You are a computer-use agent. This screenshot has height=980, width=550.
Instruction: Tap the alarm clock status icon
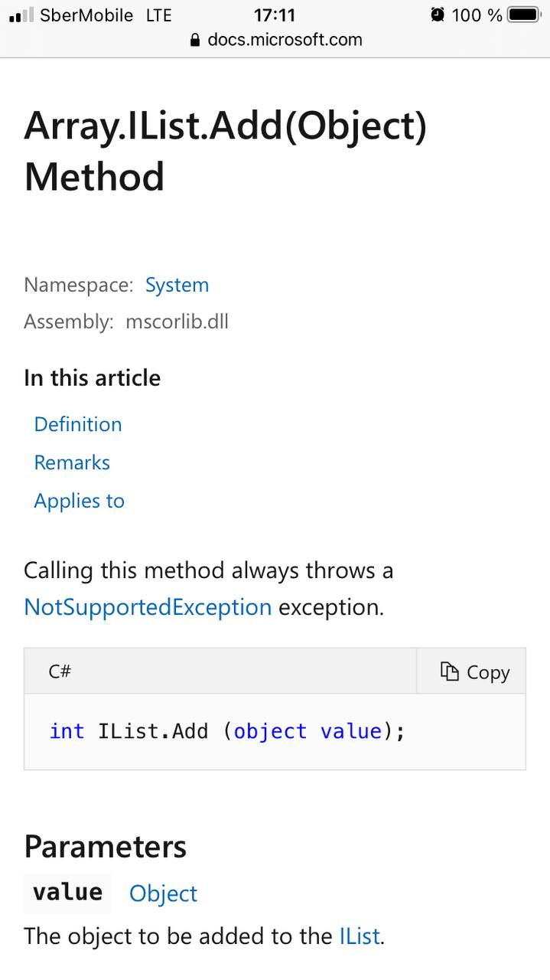pos(438,15)
